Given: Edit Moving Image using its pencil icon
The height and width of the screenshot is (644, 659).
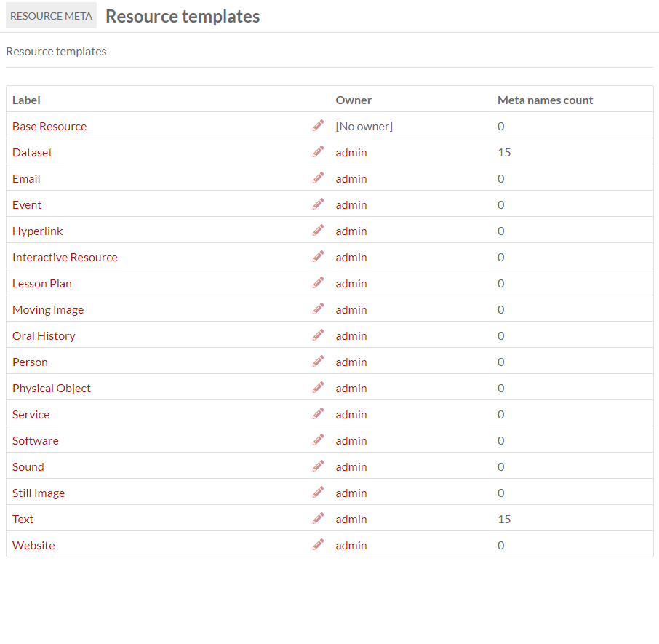Looking at the screenshot, I should [318, 309].
